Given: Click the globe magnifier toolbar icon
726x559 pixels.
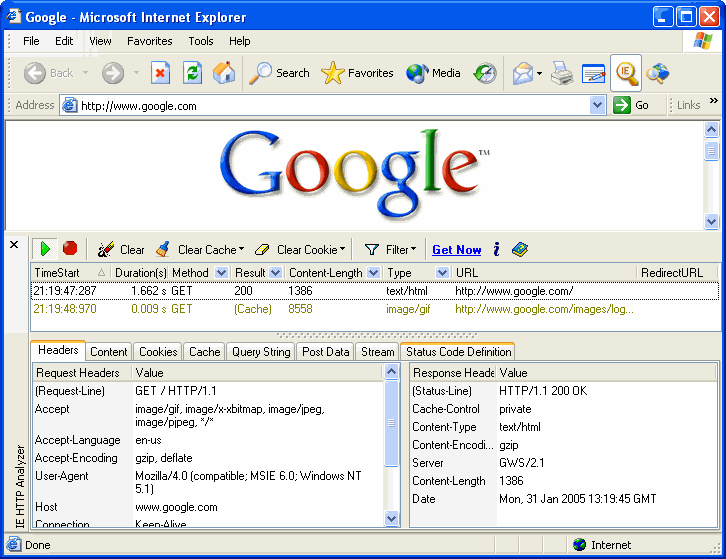Looking at the screenshot, I should [x=657, y=73].
